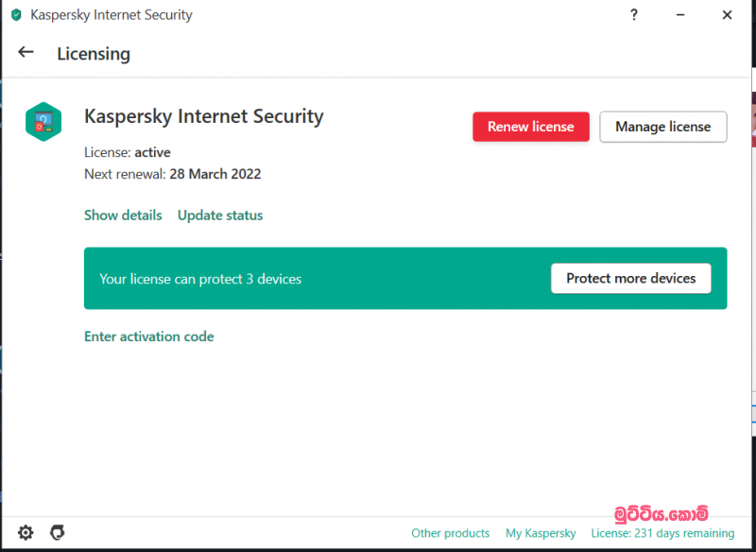Screen dimensions: 756x552
Task: Click the hexagonal Kaspersky product icon
Action: tap(43, 121)
